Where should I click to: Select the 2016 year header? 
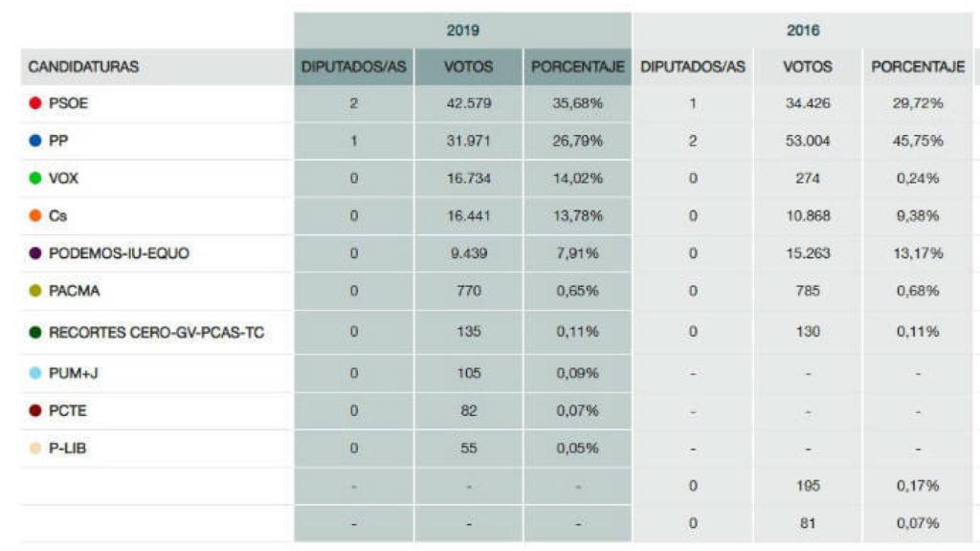click(803, 31)
